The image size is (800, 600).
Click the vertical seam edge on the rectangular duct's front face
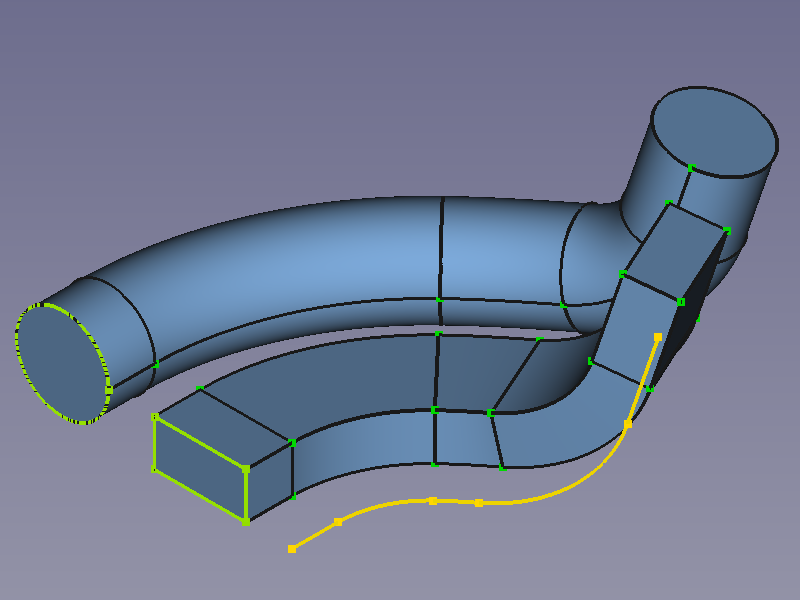point(435,438)
